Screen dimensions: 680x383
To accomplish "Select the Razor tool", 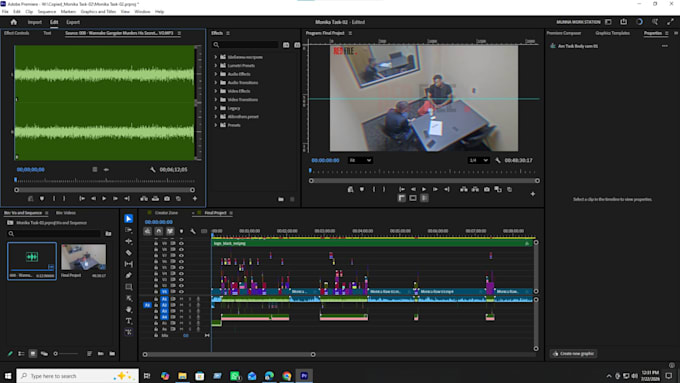I will tap(128, 252).
